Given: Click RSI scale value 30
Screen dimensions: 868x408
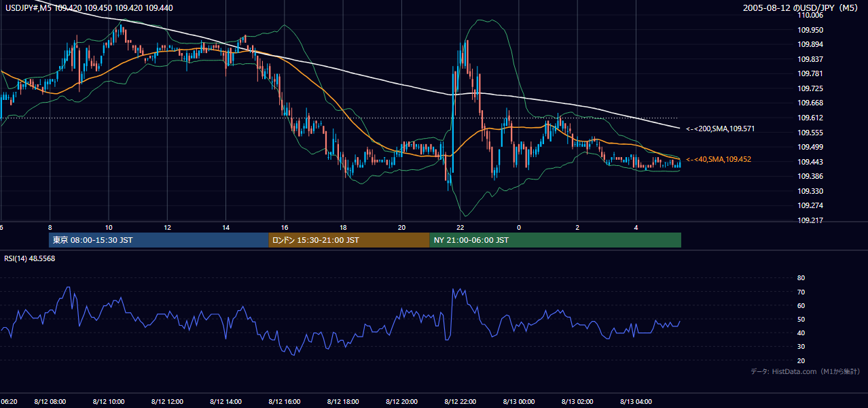Looking at the screenshot, I should [x=801, y=347].
